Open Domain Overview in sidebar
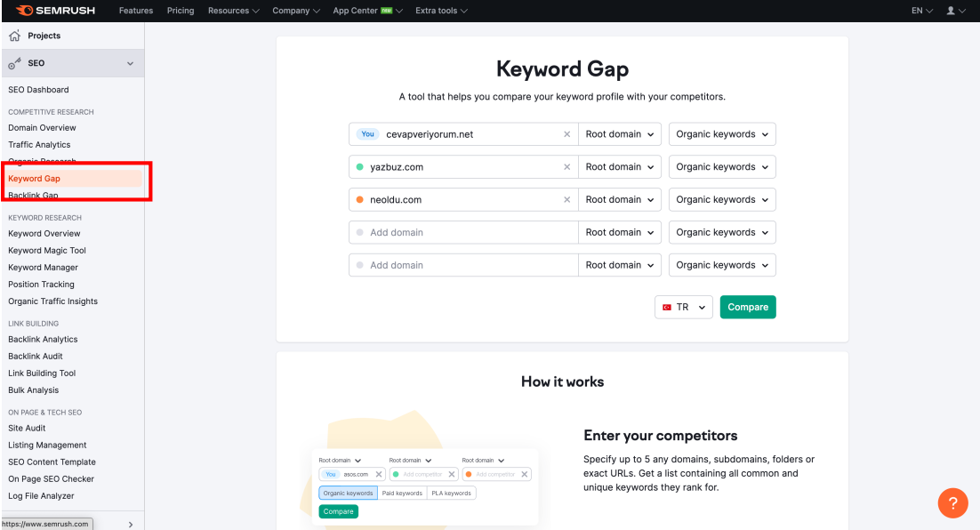The width and height of the screenshot is (980, 530). [42, 127]
